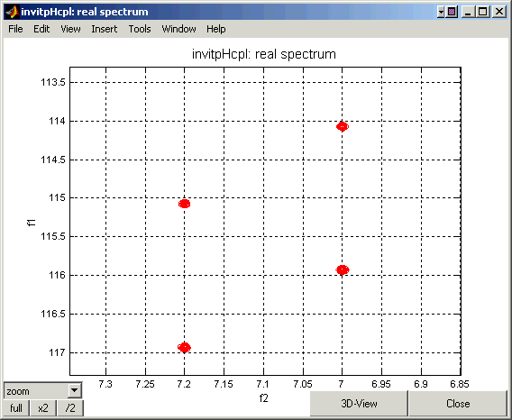Maximize the invitpHcpl window
Image resolution: width=512 pixels, height=420 pixels.
[x=483, y=13]
